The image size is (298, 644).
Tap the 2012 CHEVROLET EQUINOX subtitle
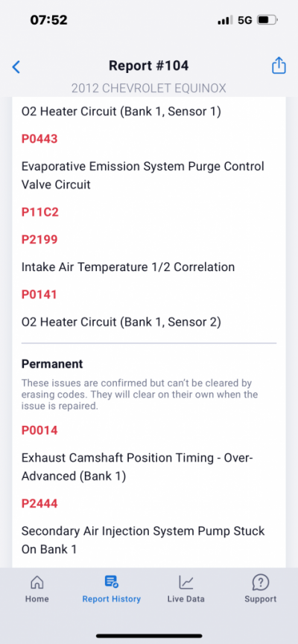click(149, 89)
